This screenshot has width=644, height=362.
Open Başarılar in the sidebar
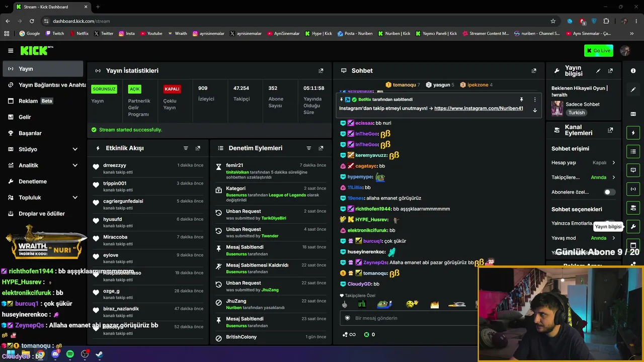click(x=43, y=133)
